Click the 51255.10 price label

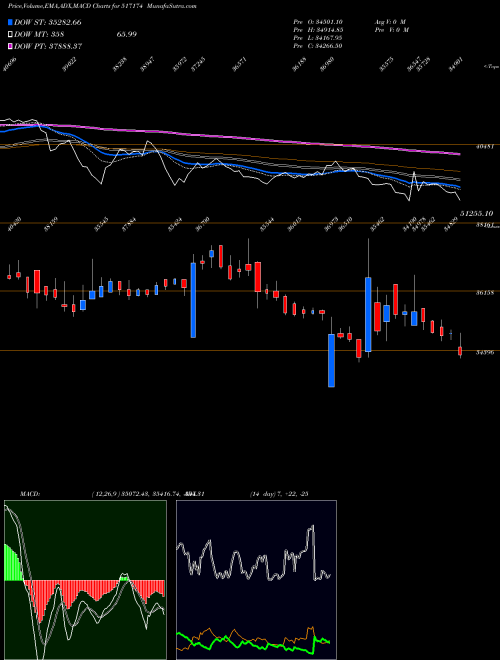476,214
